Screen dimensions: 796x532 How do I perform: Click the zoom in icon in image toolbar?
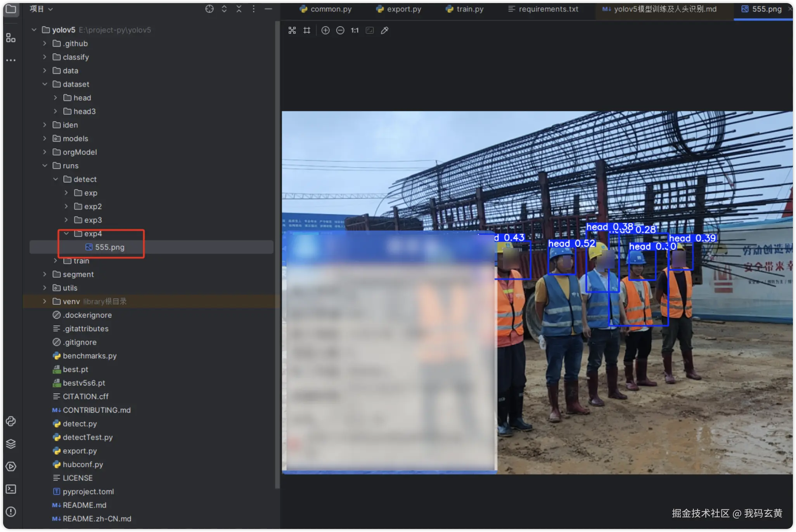coord(325,30)
